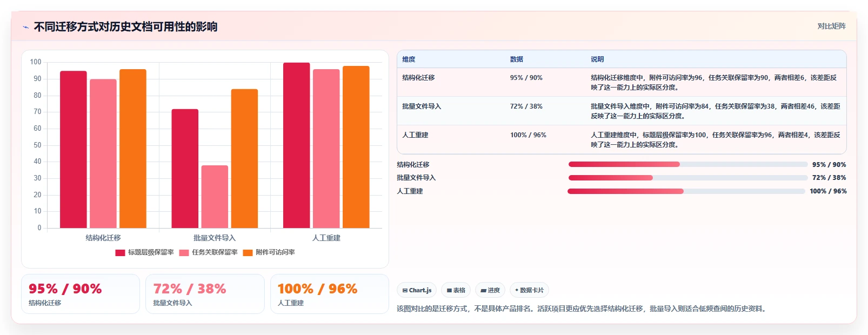Click the 附件可访问率 bar for 批量文件导入
Image resolution: width=868 pixels, height=335 pixels.
click(x=244, y=158)
